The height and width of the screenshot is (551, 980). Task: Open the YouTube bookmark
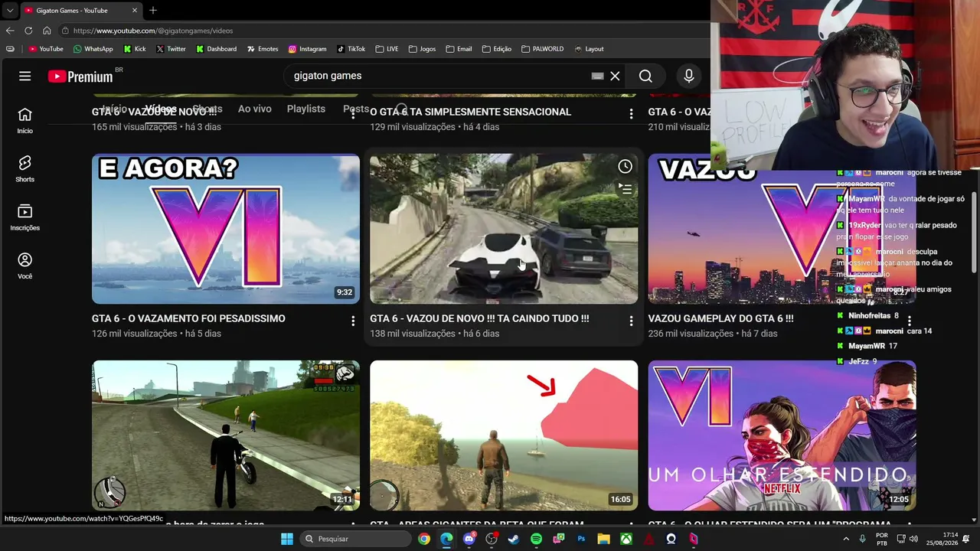click(46, 49)
